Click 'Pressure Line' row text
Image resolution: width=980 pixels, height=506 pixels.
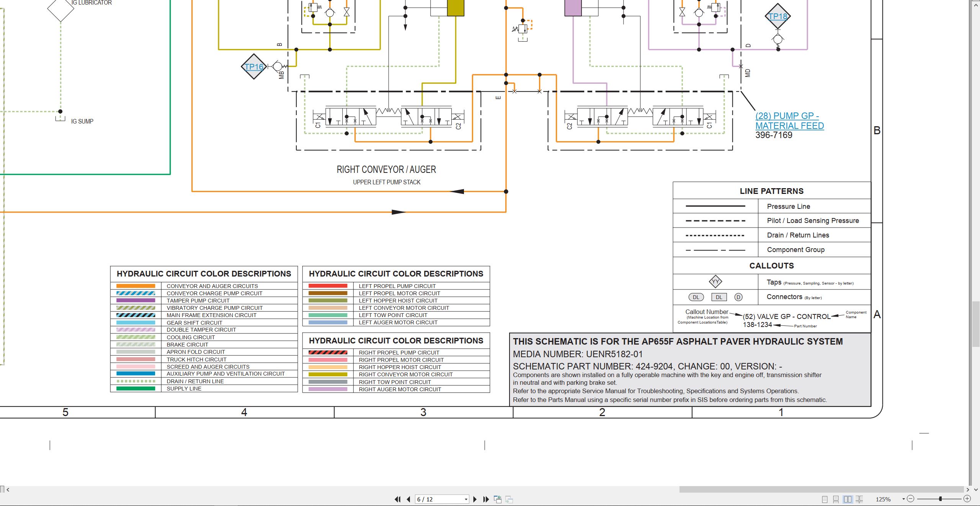[x=788, y=207]
